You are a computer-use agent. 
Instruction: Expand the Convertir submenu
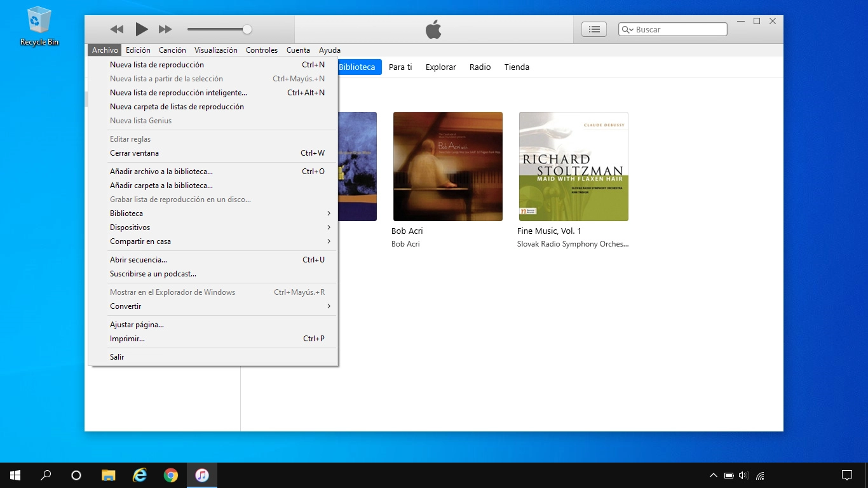pyautogui.click(x=125, y=306)
